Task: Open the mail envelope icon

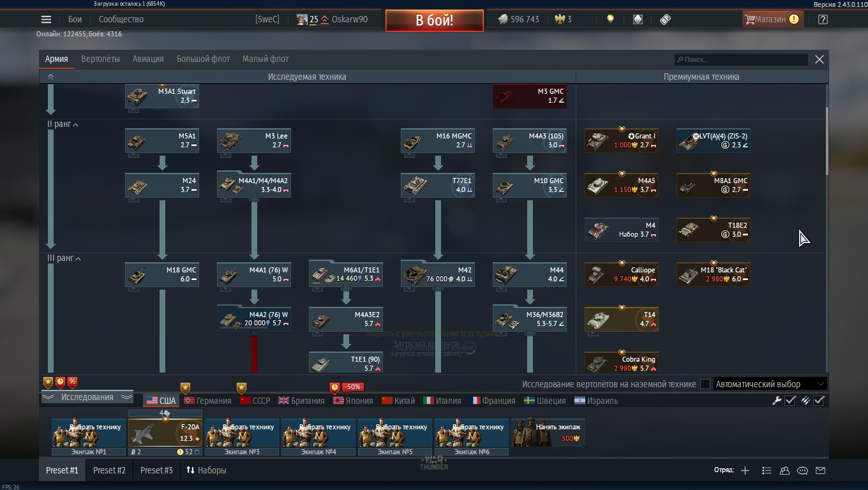Action: (821, 470)
